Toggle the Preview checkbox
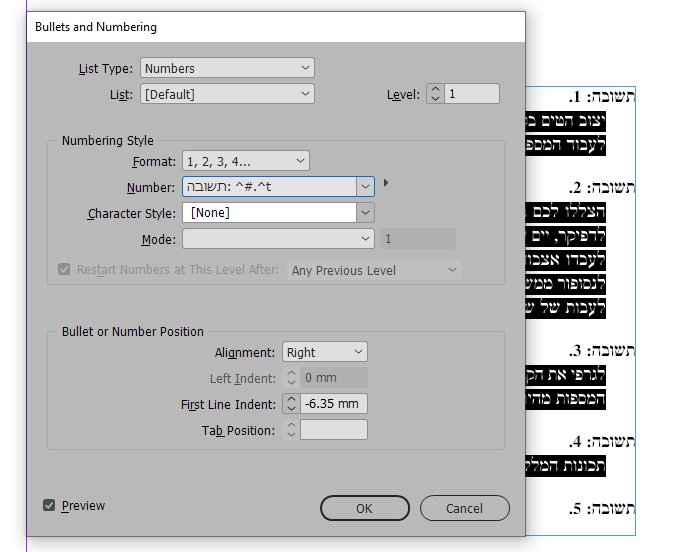 click(49, 506)
